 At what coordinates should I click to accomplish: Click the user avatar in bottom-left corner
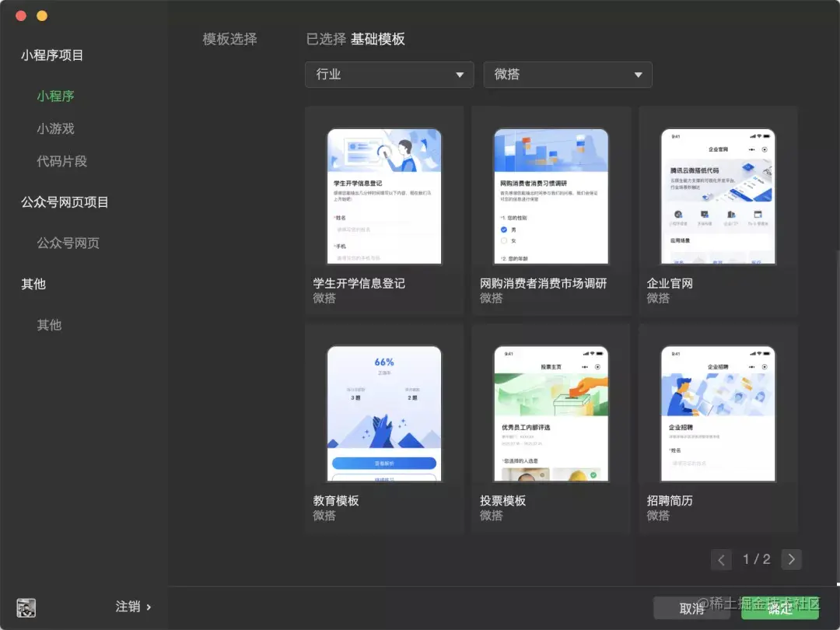click(26, 607)
